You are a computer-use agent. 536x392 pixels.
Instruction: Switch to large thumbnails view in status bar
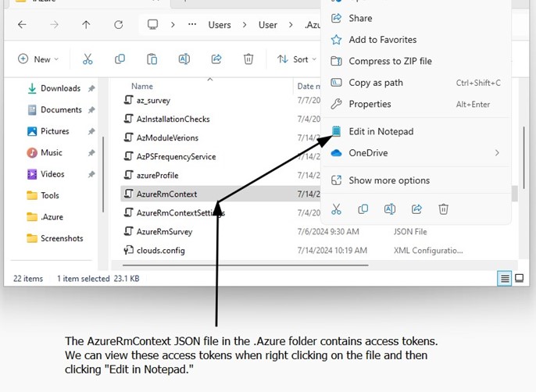point(520,278)
